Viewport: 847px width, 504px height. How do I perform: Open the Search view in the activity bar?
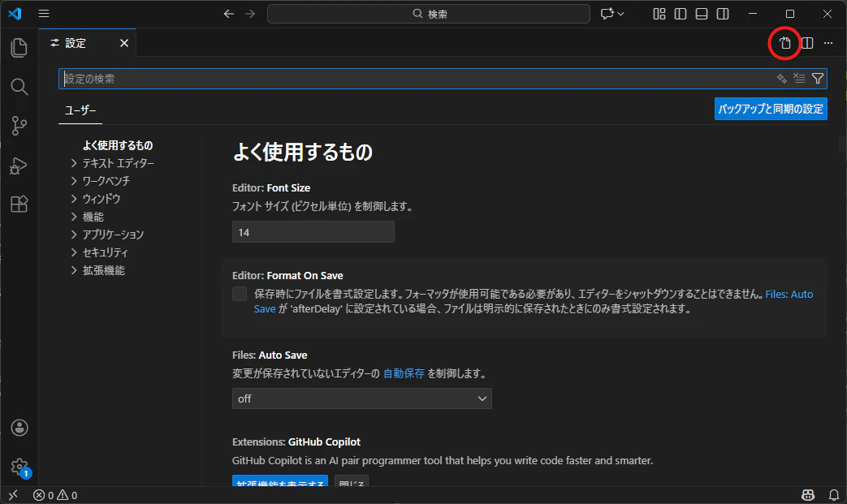coord(19,86)
